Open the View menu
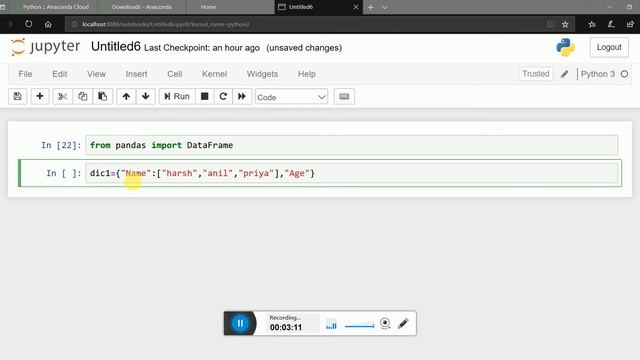 (x=96, y=74)
